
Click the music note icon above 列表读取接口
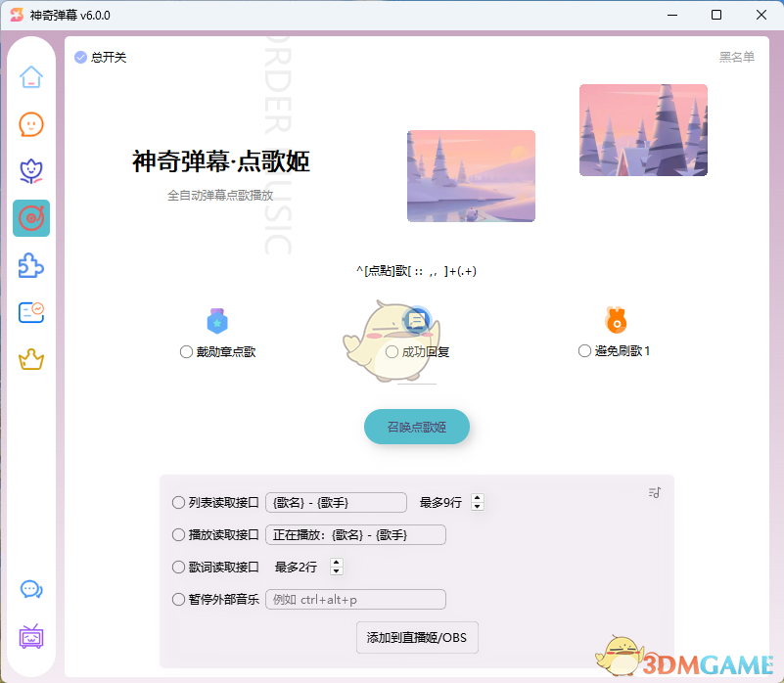pyautogui.click(x=654, y=493)
